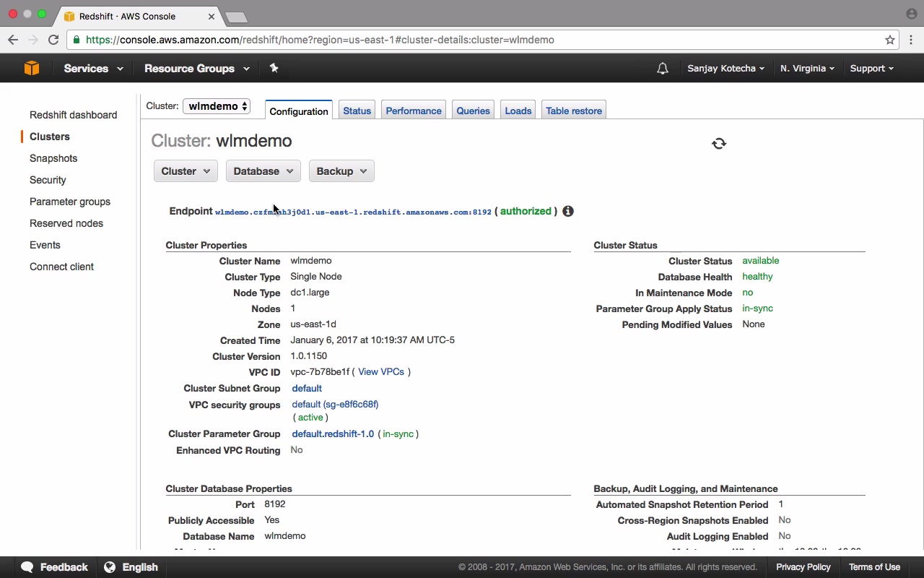Click the cluster endpoint URL link

point(353,212)
